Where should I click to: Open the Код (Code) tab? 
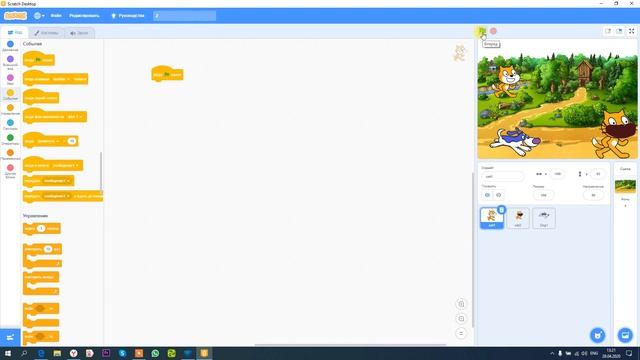[15, 33]
